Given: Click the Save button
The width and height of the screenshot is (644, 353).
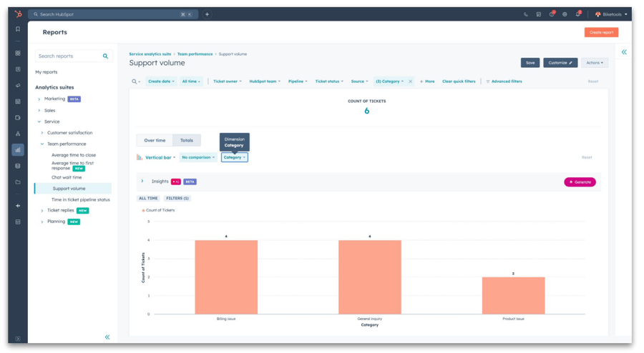Looking at the screenshot, I should [530, 63].
